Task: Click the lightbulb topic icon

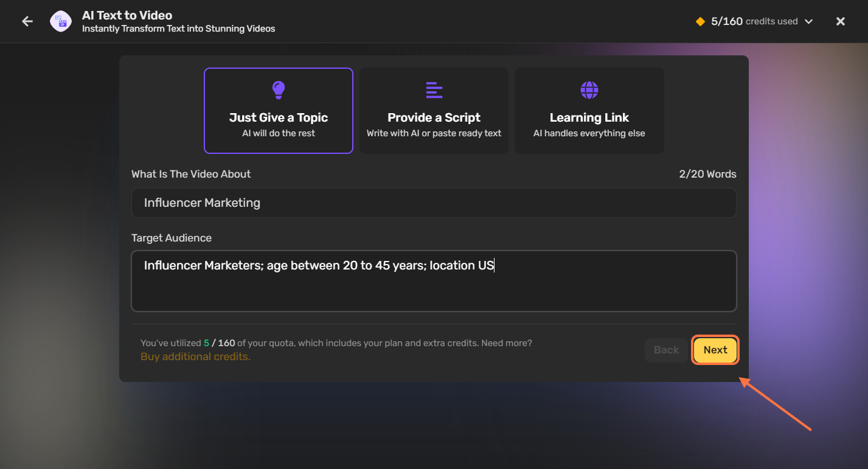Action: (x=279, y=90)
